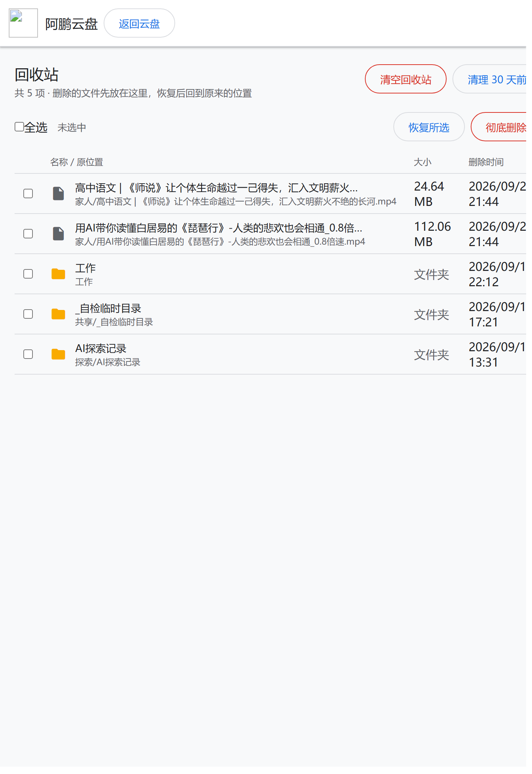
Task: Empty the bin with 清空回收站
Action: 406,79
